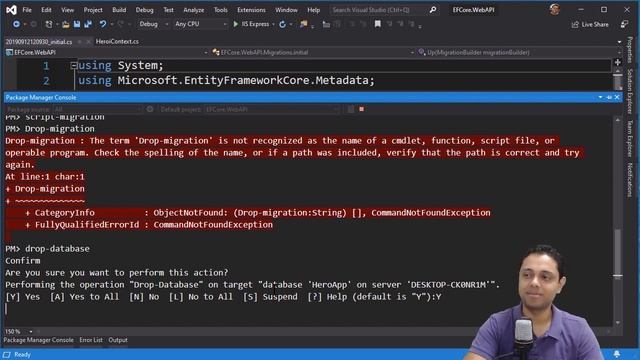Pin the Package Manager Console panel

609,98
